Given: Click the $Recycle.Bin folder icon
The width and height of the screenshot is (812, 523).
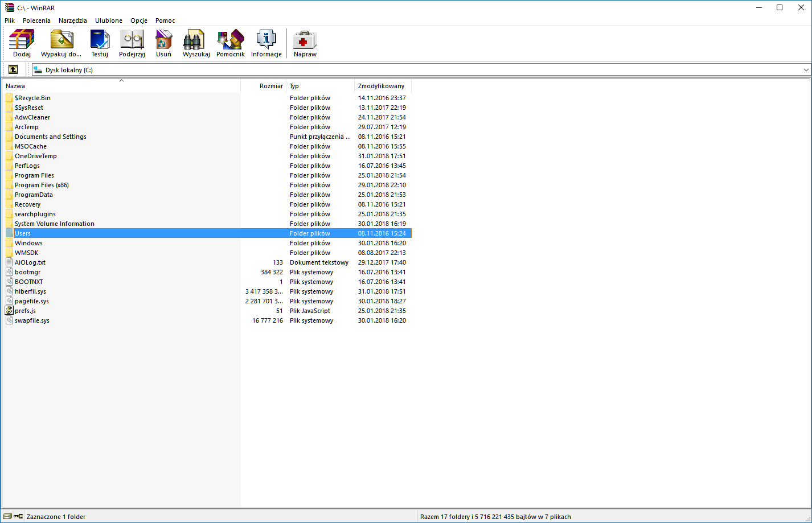Looking at the screenshot, I should tap(9, 98).
